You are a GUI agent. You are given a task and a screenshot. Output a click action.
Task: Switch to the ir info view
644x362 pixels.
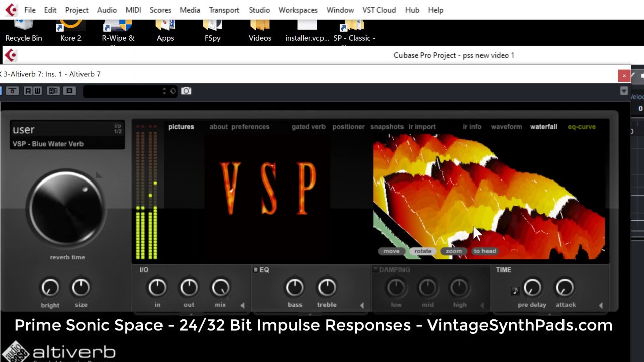472,127
